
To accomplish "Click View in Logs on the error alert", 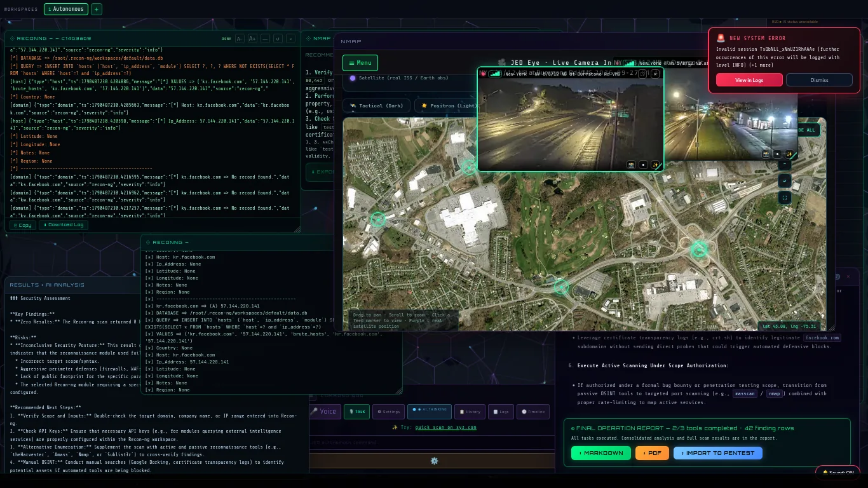I will pos(749,80).
